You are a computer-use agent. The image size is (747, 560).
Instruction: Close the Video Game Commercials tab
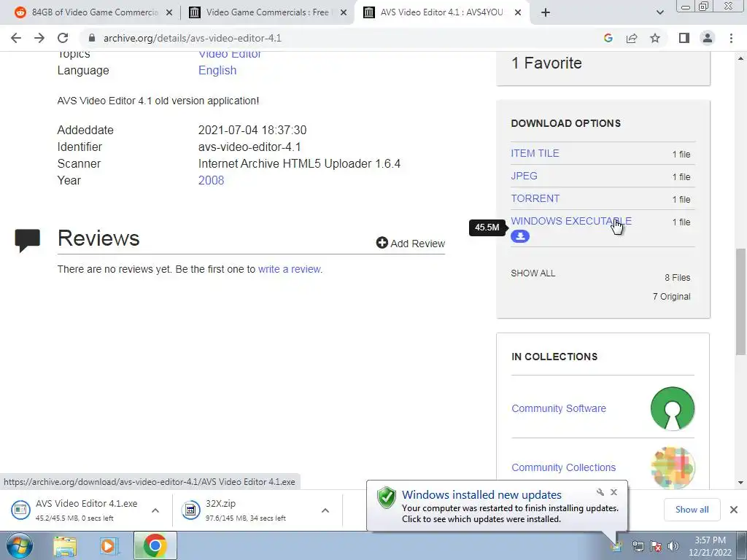[344, 13]
